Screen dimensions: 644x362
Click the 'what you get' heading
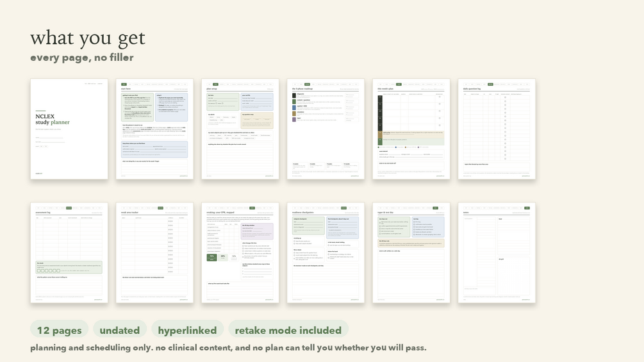pos(88,38)
